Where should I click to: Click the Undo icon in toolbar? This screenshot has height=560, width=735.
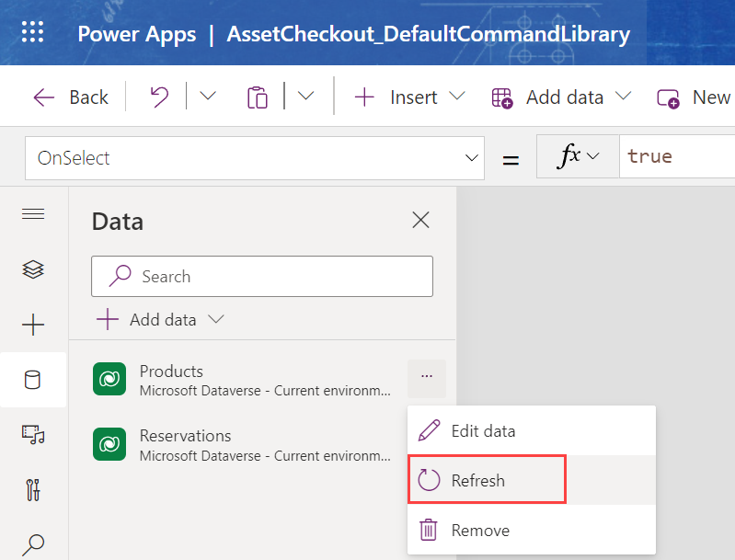point(159,97)
